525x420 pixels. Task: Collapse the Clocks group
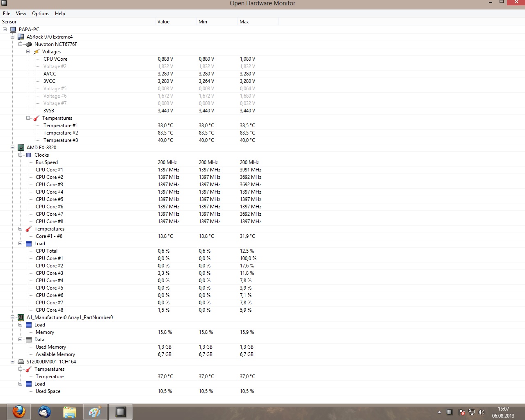[x=21, y=155]
